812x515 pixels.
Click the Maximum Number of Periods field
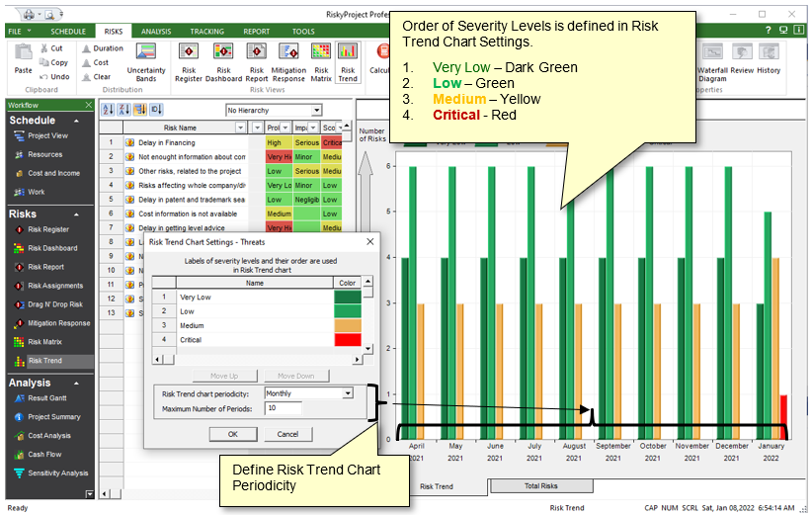click(284, 408)
